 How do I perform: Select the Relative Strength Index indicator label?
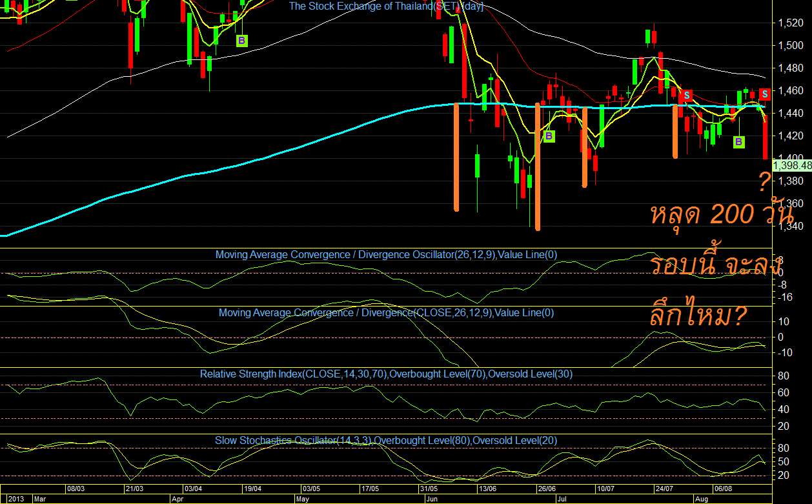(x=386, y=374)
